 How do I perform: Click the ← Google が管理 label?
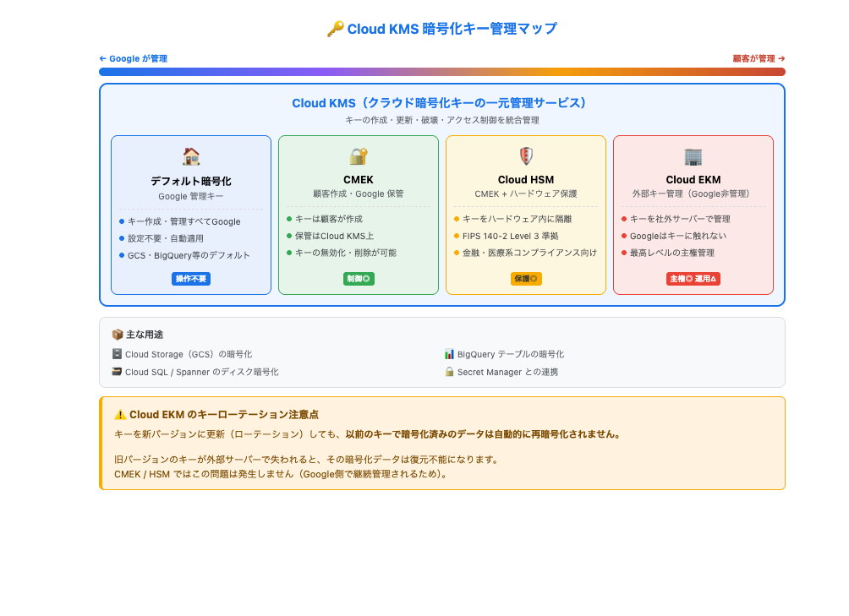tap(134, 58)
